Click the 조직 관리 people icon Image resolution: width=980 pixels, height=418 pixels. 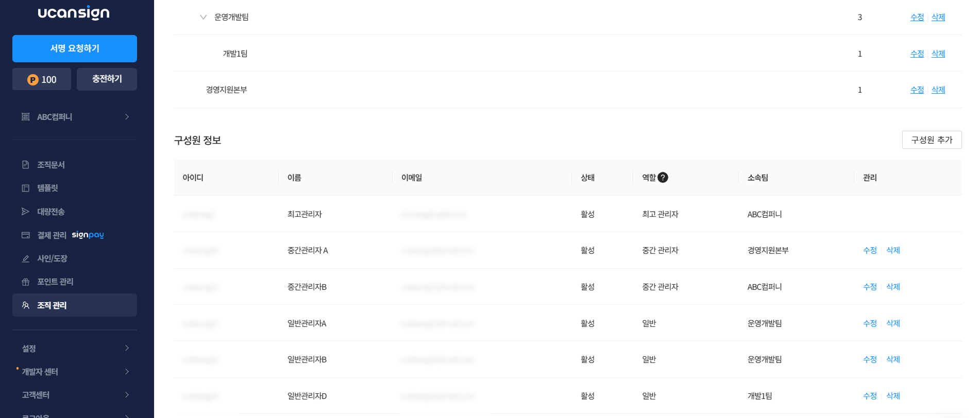25,305
